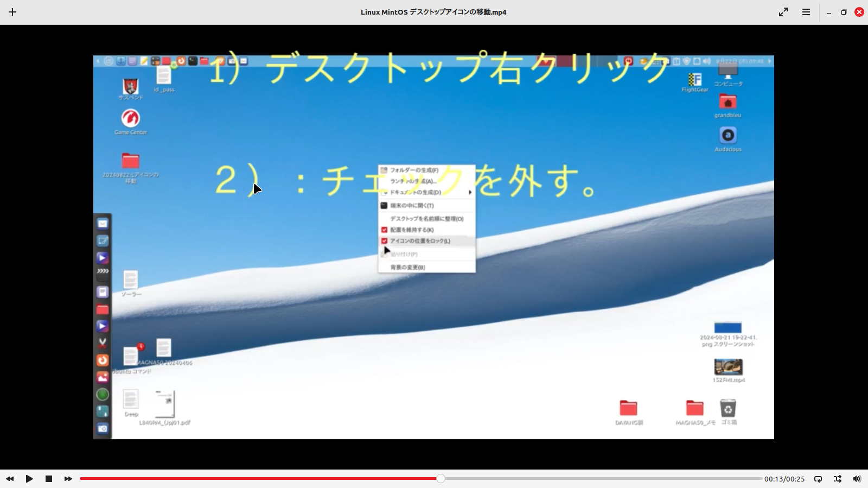Open the hamburger main menu
868x488 pixels.
pos(806,12)
